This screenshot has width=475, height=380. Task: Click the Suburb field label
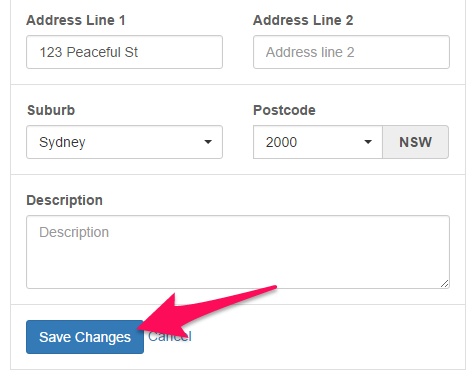click(51, 110)
